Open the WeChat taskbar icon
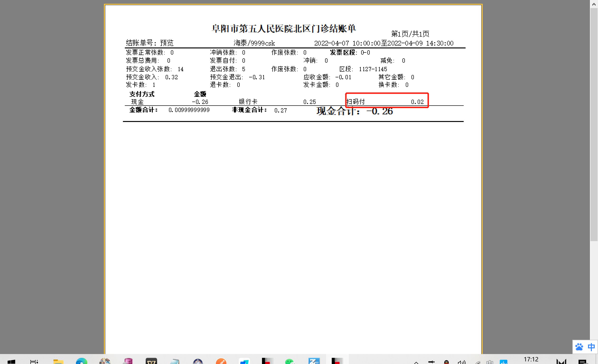 coord(289,362)
